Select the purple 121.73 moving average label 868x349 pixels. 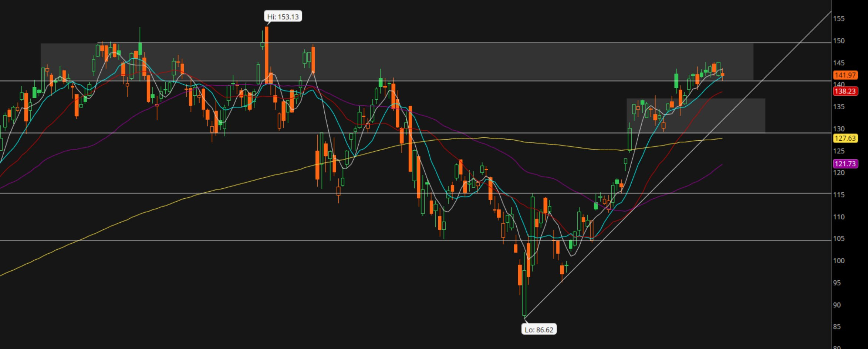coord(845,164)
